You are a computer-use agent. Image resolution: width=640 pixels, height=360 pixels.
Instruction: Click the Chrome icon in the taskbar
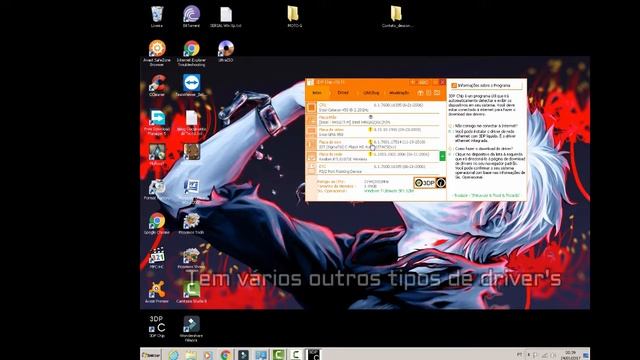point(226,355)
